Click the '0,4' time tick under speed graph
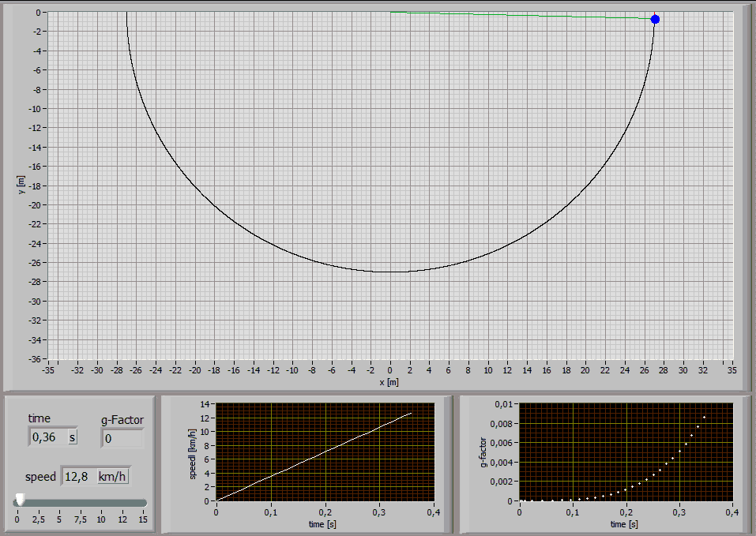 434,513
